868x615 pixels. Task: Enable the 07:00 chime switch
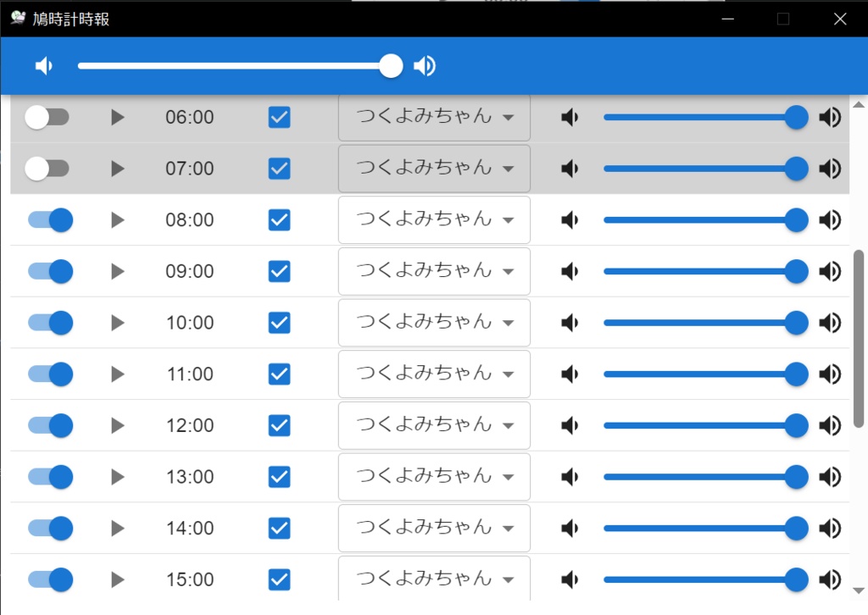click(47, 169)
